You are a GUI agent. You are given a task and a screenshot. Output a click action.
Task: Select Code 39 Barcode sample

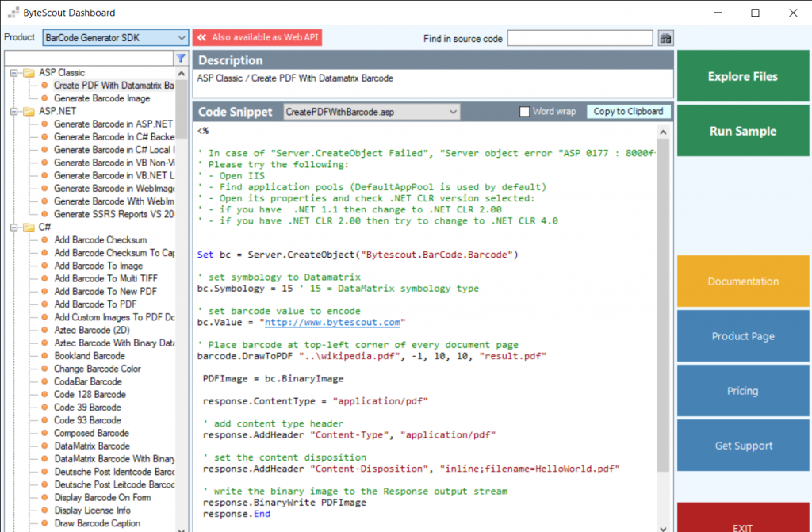pyautogui.click(x=87, y=408)
